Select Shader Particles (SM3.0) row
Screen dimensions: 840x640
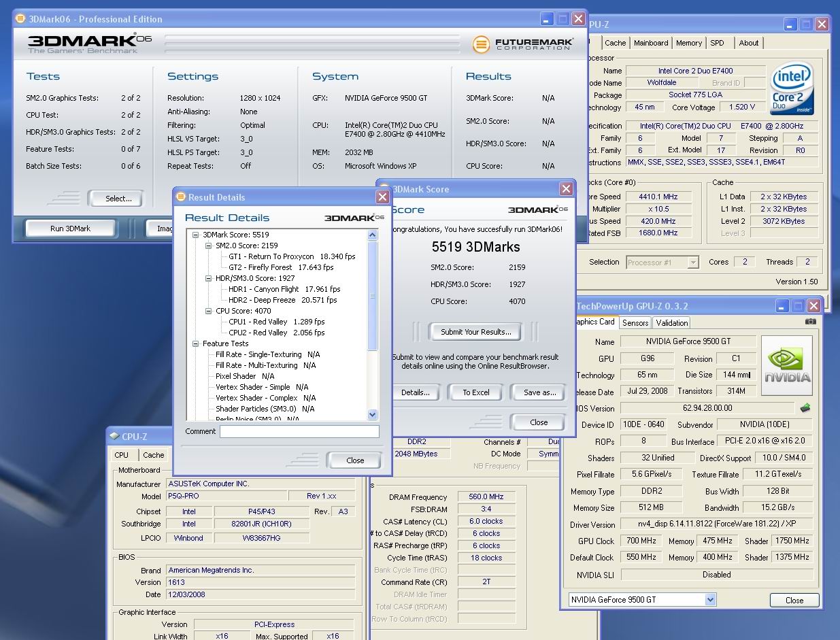(265, 409)
